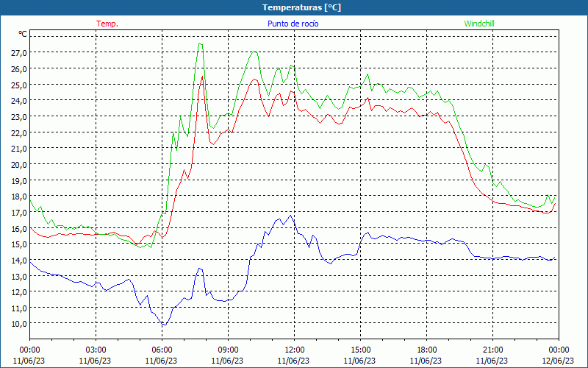Select the green Windchill legend label
The width and height of the screenshot is (588, 368).
pos(479,24)
